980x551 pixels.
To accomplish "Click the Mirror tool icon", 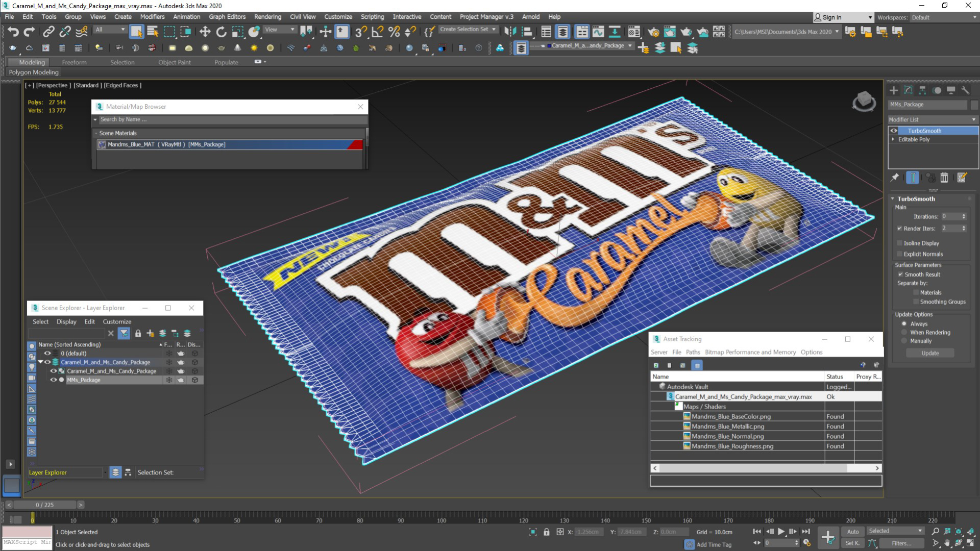I will tap(510, 32).
